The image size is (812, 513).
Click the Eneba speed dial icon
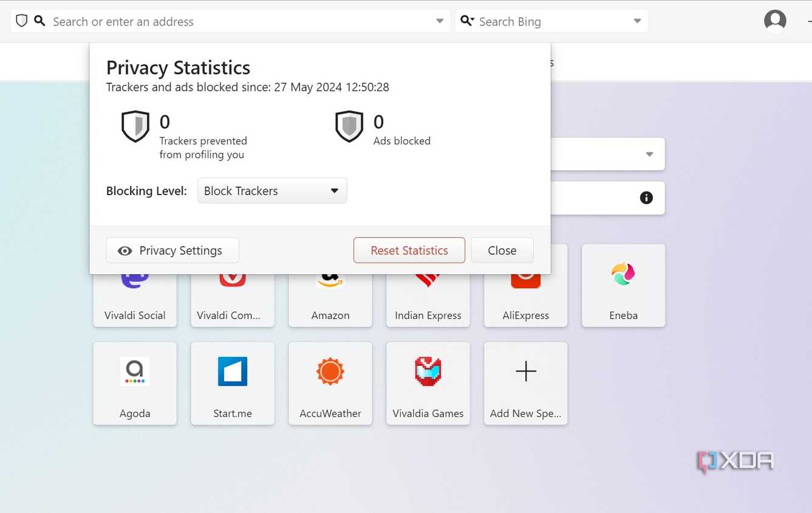click(624, 274)
